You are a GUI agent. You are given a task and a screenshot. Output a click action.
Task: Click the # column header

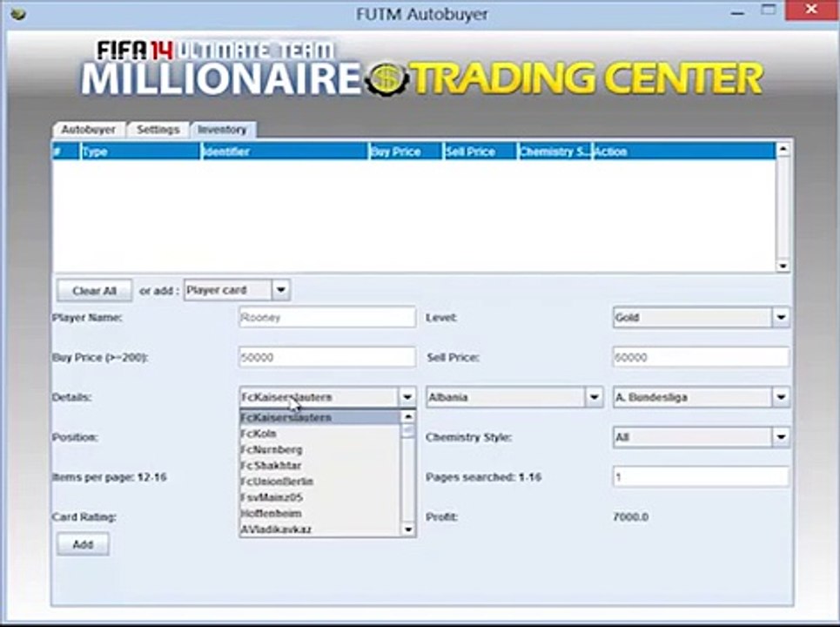coord(66,152)
